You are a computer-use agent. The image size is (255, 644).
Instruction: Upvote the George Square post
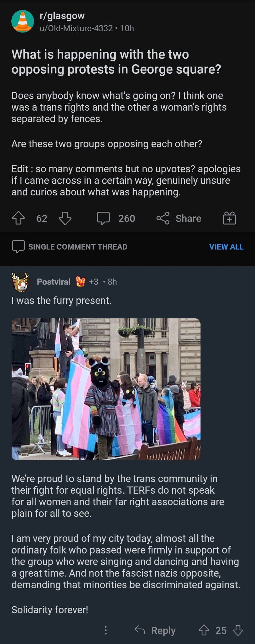[x=18, y=218]
